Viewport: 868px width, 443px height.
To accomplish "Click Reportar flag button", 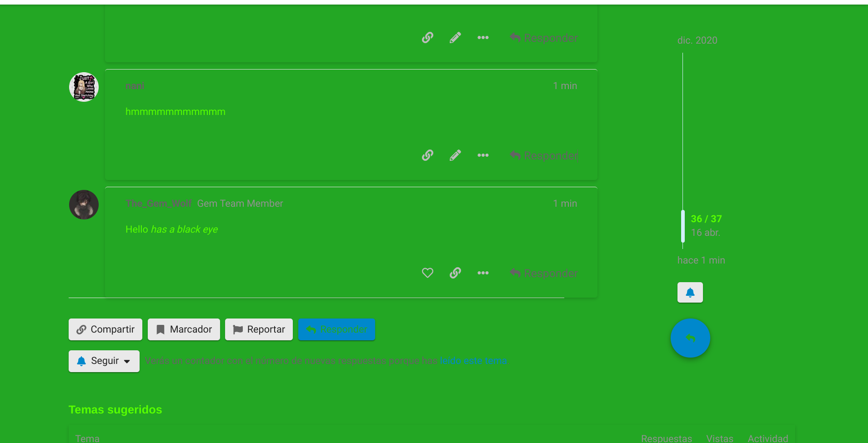I will pyautogui.click(x=259, y=329).
